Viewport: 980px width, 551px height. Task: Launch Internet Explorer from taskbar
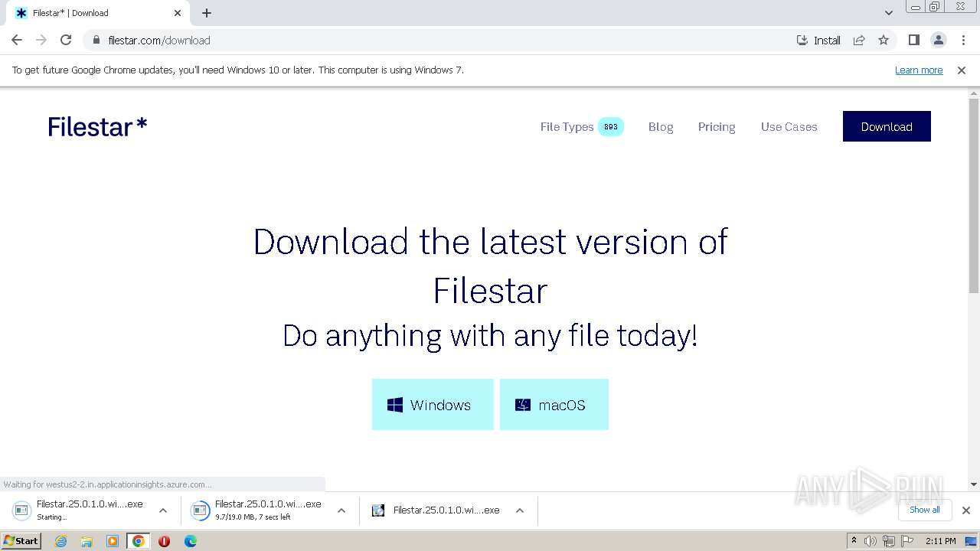click(x=60, y=541)
